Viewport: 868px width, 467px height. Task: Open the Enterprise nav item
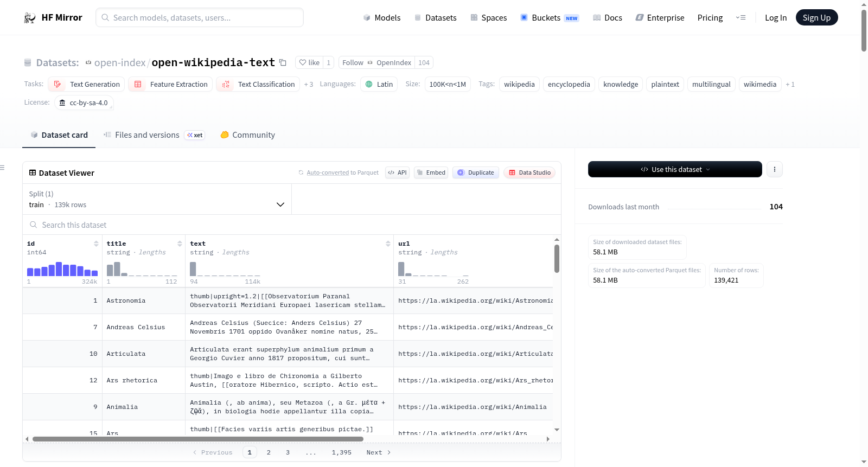[x=660, y=18]
